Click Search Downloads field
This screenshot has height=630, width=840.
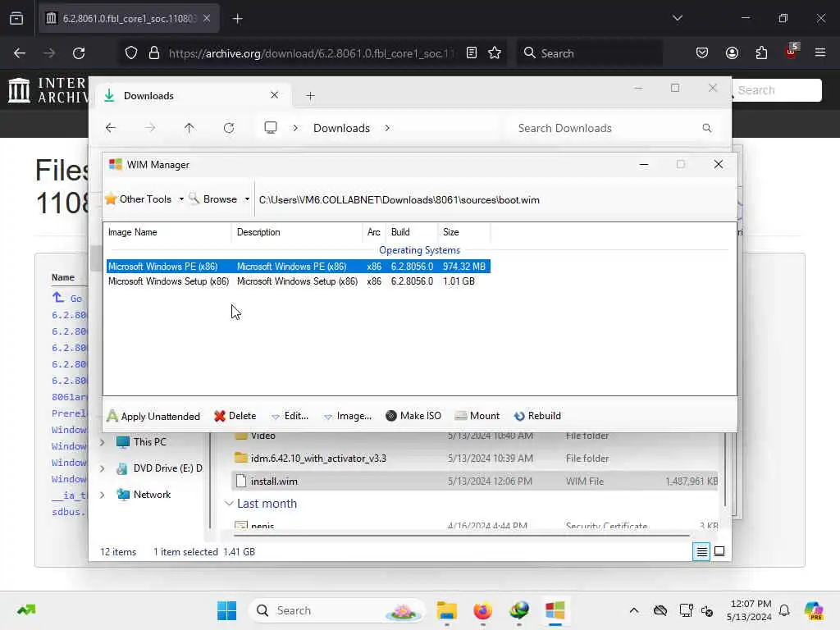click(614, 128)
